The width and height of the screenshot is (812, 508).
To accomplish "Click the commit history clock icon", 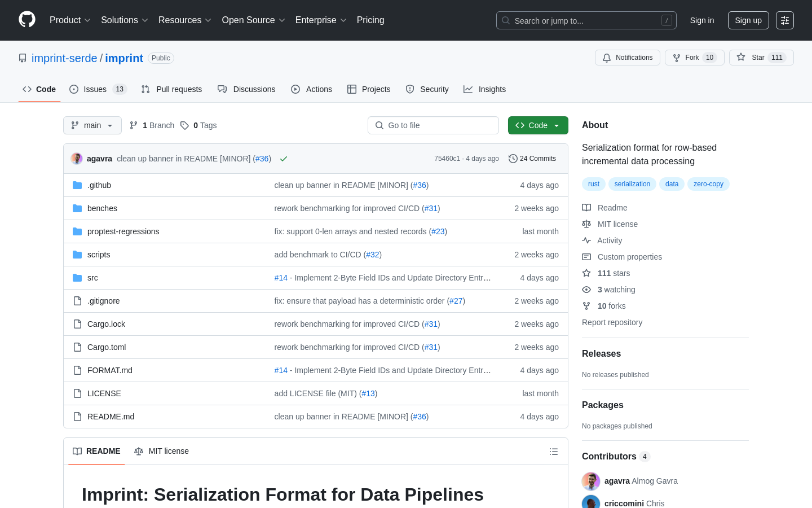I will click(x=513, y=159).
